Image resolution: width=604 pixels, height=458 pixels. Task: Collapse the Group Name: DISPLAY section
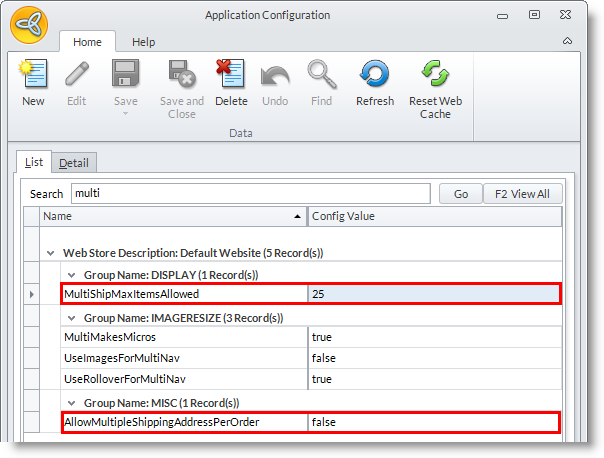[70, 274]
